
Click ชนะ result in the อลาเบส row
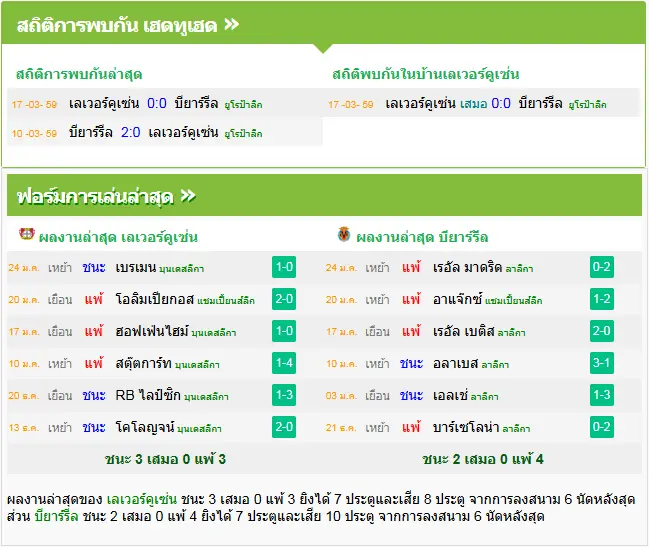pos(411,363)
